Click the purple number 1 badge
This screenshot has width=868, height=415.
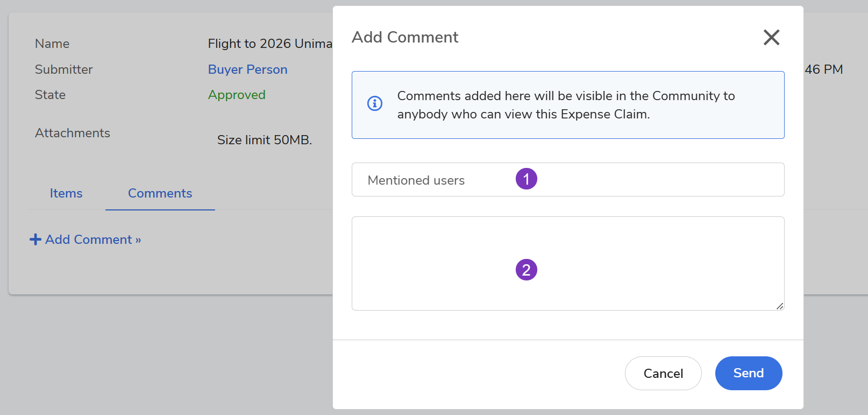(526, 179)
